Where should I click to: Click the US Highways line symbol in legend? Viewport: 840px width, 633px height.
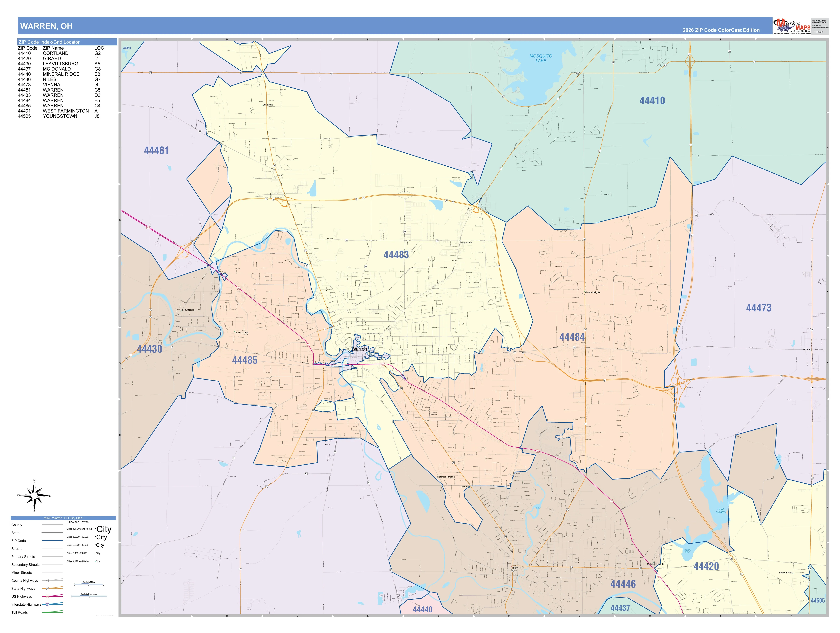[52, 596]
